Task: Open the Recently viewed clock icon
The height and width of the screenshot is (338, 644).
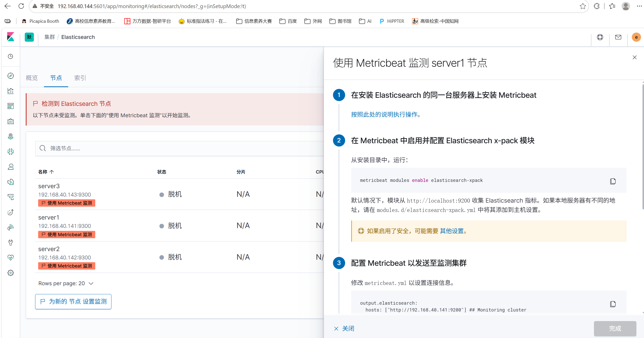Action: [x=10, y=56]
